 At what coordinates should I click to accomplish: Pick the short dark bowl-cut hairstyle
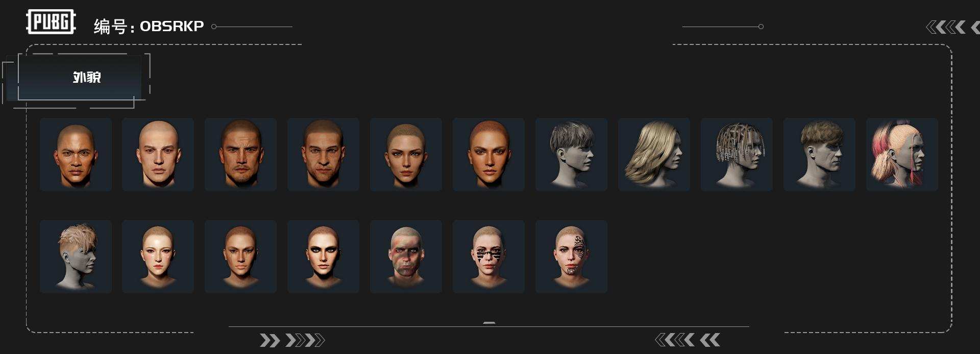pos(571,154)
